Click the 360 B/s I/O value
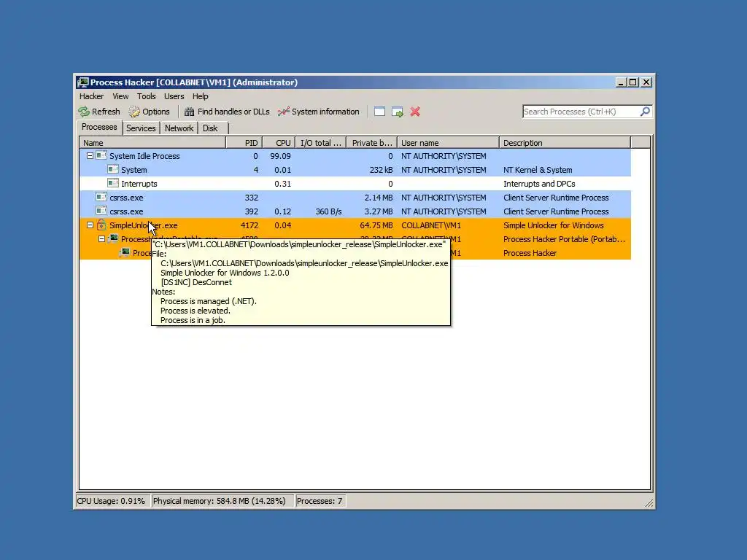747x560 pixels. [328, 211]
